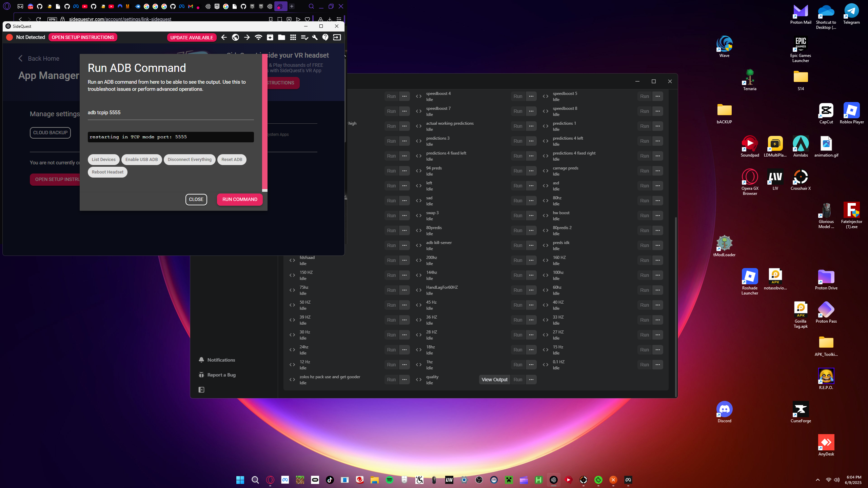Open the three-dot menu for adb kill-server

coord(531,245)
